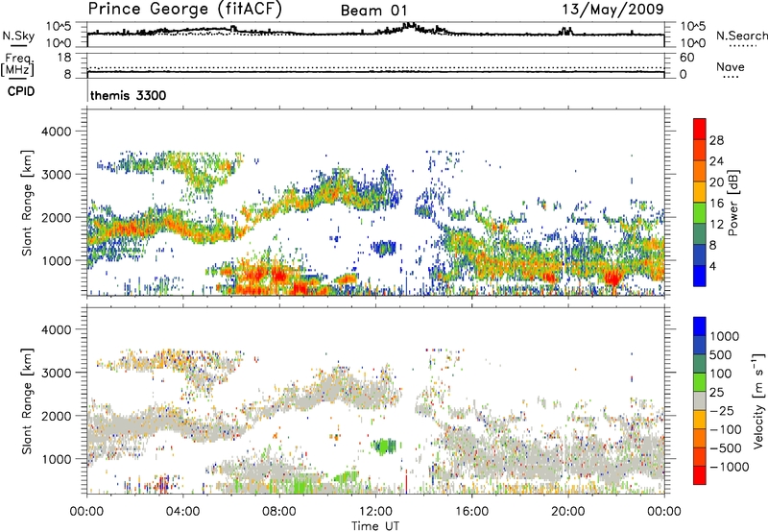The width and height of the screenshot is (768, 532).
Task: Click the date "13/May/2009"
Action: (x=612, y=9)
